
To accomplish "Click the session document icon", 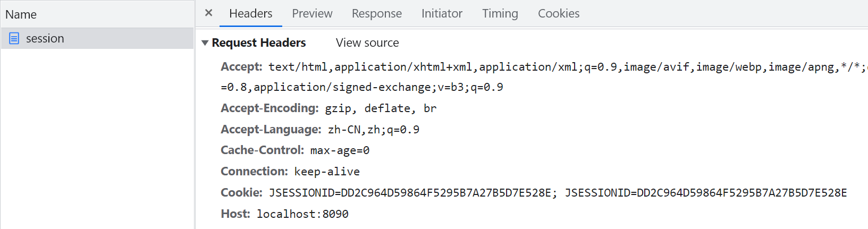I will click(x=14, y=38).
